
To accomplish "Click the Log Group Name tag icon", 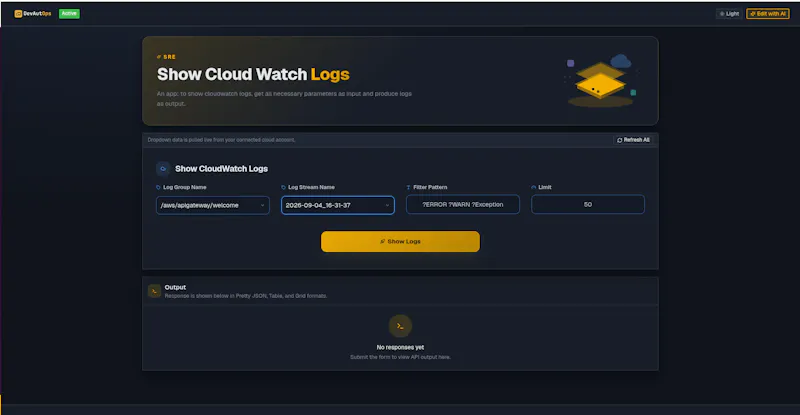I will [x=158, y=187].
